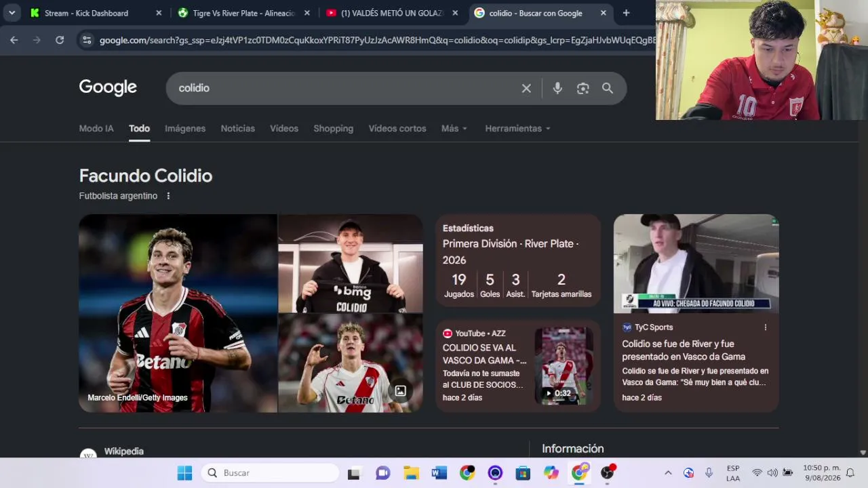Click the microphone icon in system tray

tap(709, 473)
